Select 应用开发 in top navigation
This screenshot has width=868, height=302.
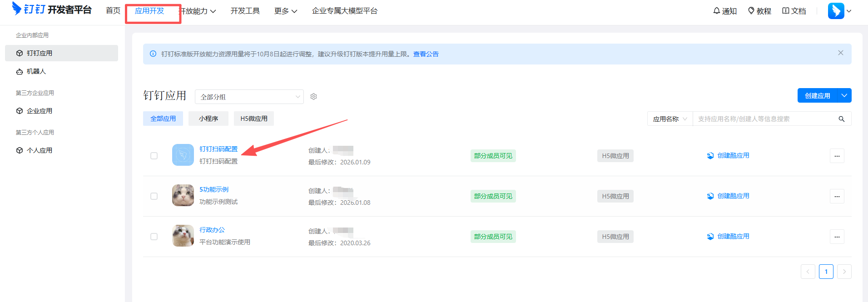click(149, 10)
